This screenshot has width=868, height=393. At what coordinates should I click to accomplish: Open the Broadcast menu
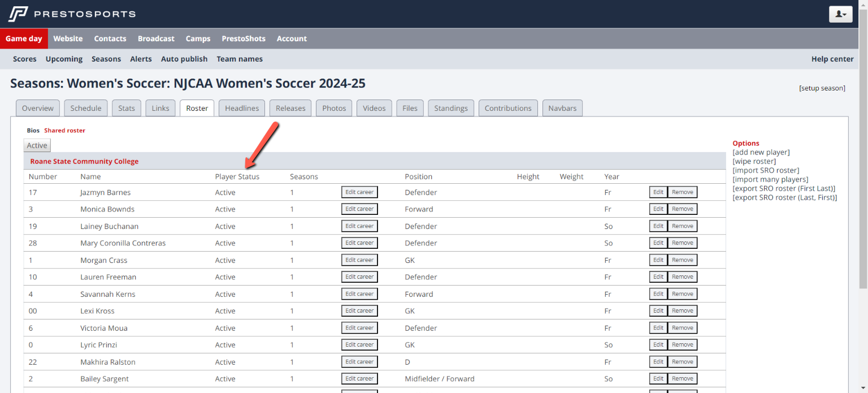156,38
